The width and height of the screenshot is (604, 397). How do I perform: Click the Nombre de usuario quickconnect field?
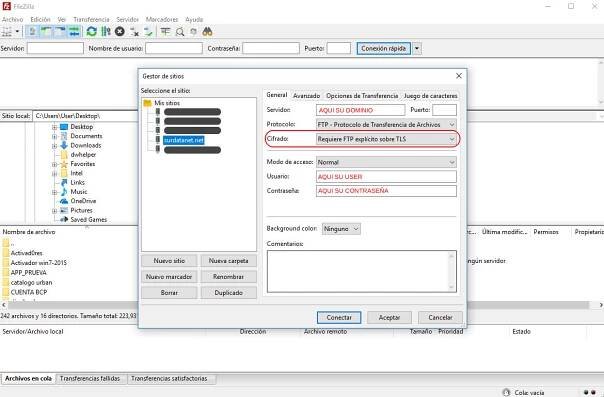pos(174,49)
